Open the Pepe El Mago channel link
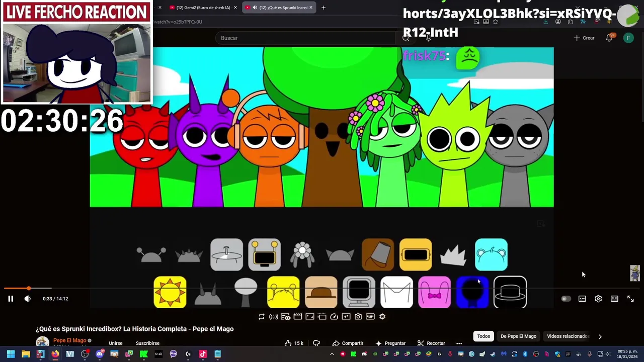This screenshot has height=362, width=644. coord(69,340)
